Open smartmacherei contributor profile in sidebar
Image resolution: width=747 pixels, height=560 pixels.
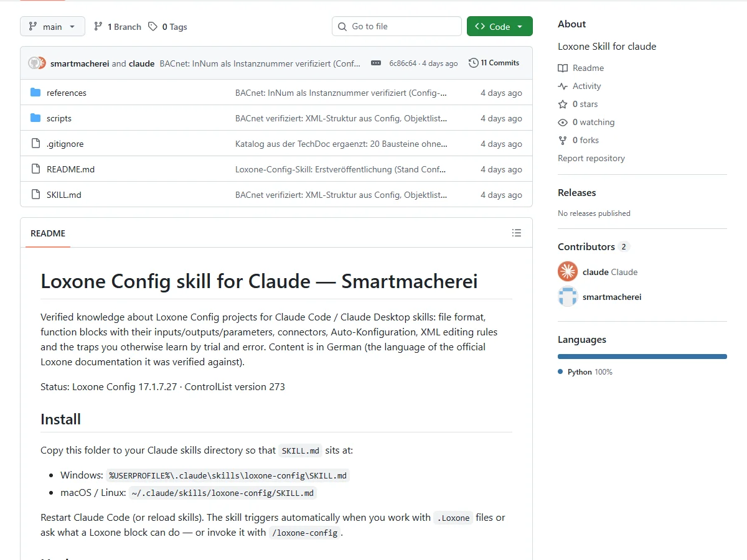point(612,297)
